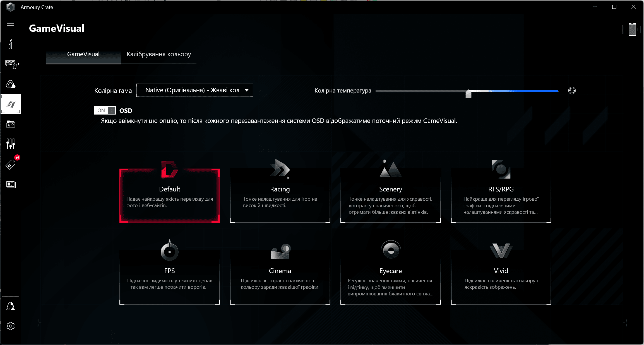
Task: Switch to the Калібрування кольору tab
Action: [x=159, y=54]
